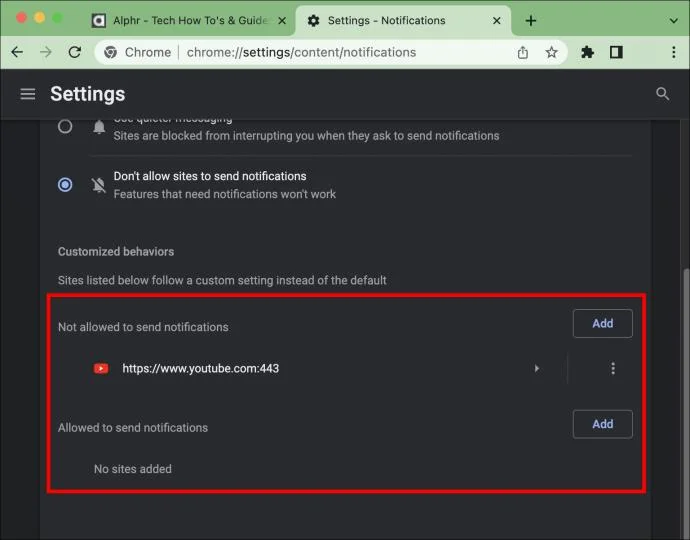Add a site to Allowed list
This screenshot has width=690, height=540.
tap(602, 424)
